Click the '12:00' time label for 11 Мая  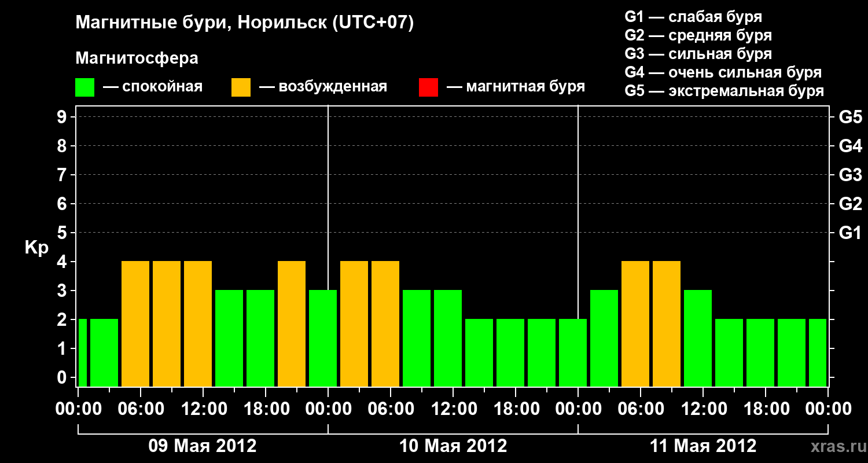coord(703,409)
